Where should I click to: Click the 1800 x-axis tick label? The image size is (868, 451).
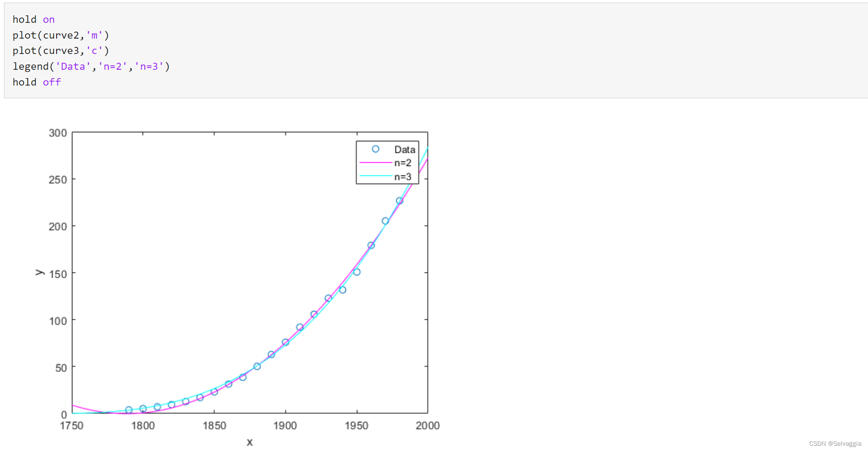(143, 426)
